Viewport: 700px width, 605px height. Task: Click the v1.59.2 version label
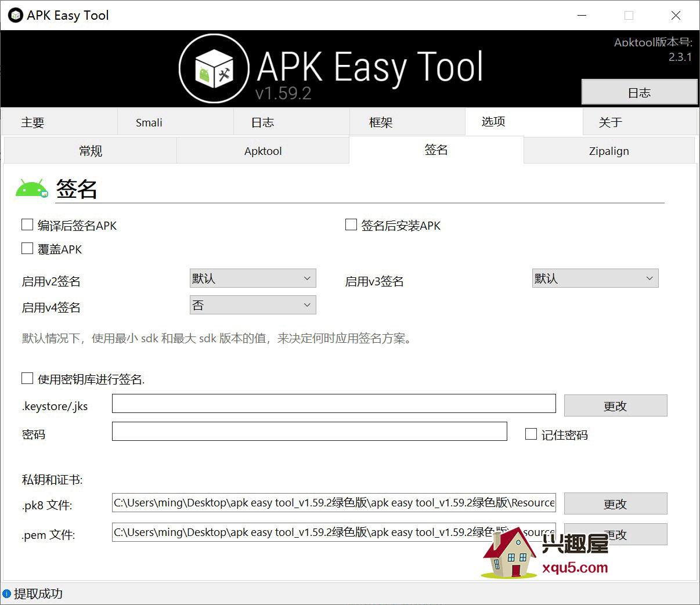(283, 93)
